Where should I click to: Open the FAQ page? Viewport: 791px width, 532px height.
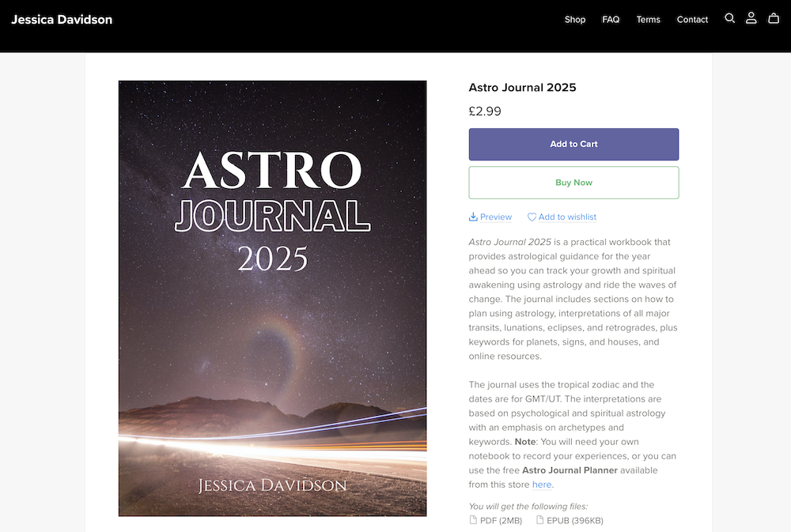[611, 19]
